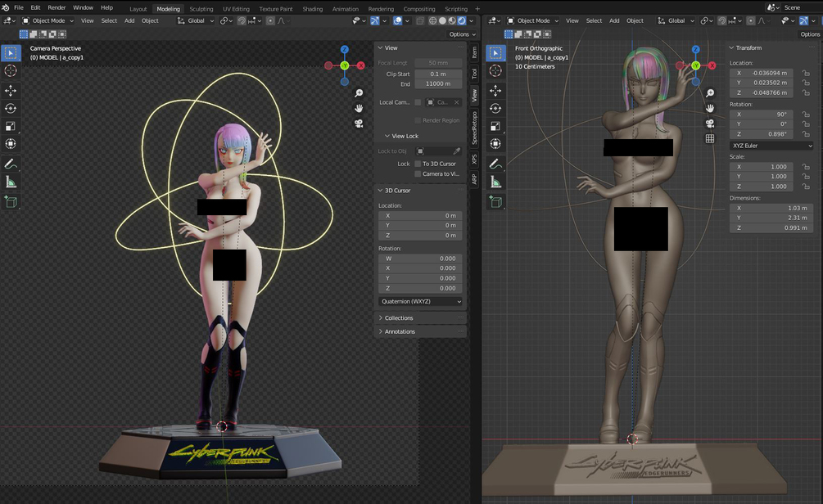Select the Scale tool in right viewport toolbar
Image resolution: width=823 pixels, height=504 pixels.
pyautogui.click(x=495, y=126)
